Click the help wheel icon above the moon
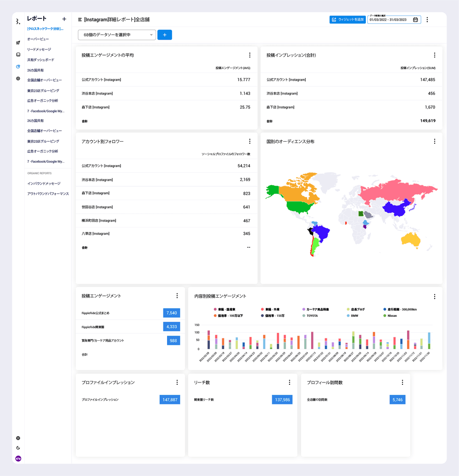 (x=18, y=438)
